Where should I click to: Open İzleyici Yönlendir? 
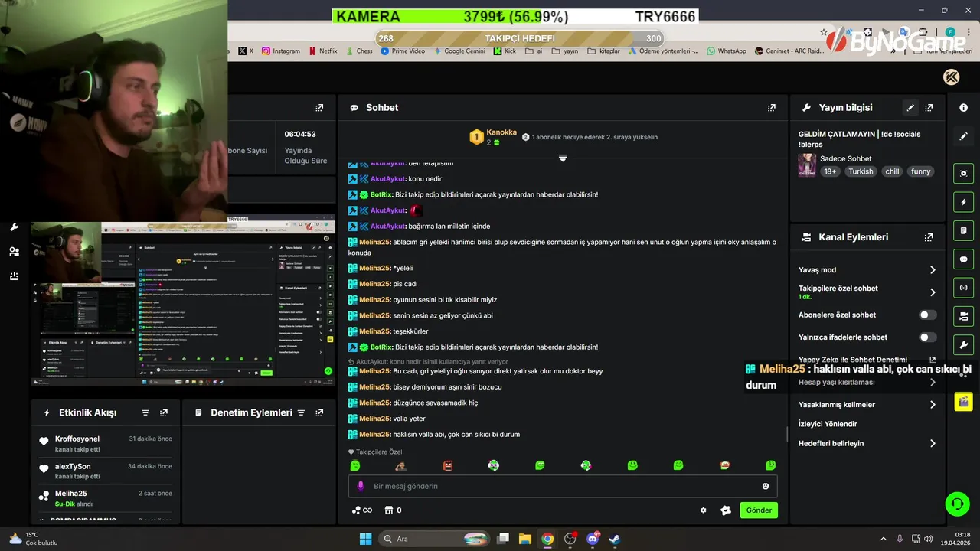(828, 424)
